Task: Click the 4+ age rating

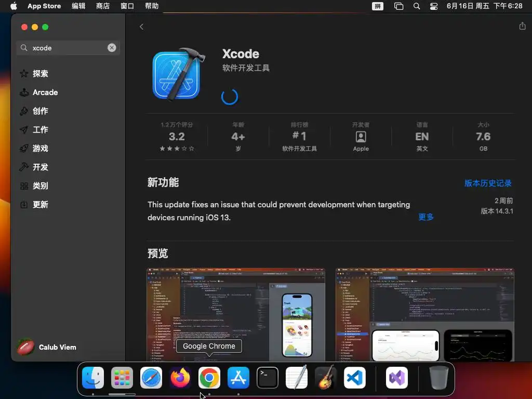Action: tap(238, 137)
